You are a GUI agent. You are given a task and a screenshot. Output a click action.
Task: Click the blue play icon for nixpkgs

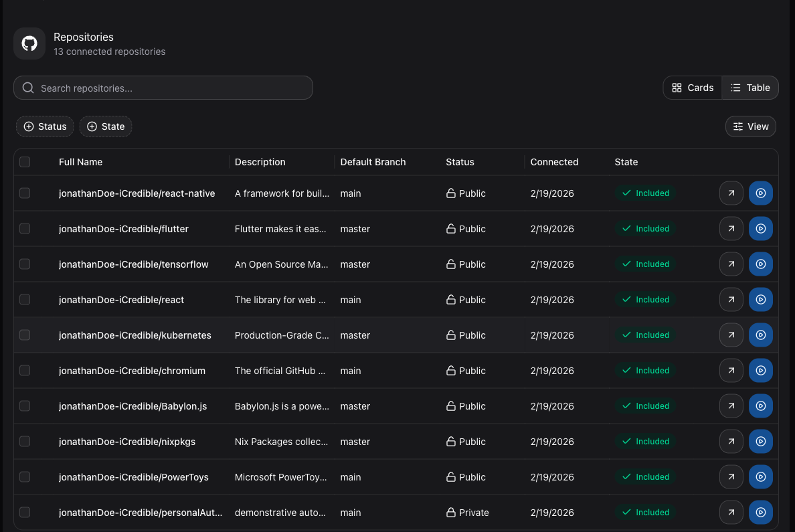pos(761,442)
